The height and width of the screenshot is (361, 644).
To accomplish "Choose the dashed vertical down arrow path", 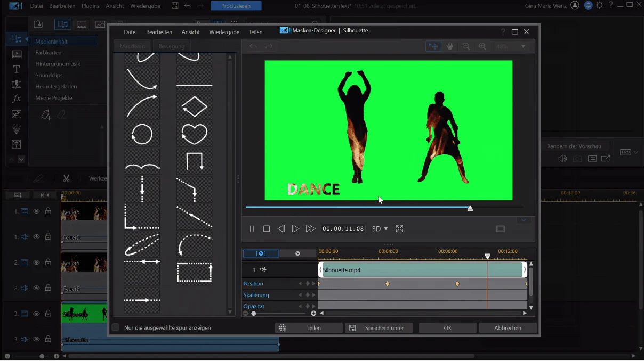I will pyautogui.click(x=142, y=189).
